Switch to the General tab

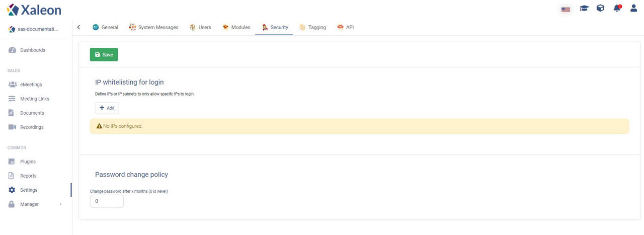105,28
